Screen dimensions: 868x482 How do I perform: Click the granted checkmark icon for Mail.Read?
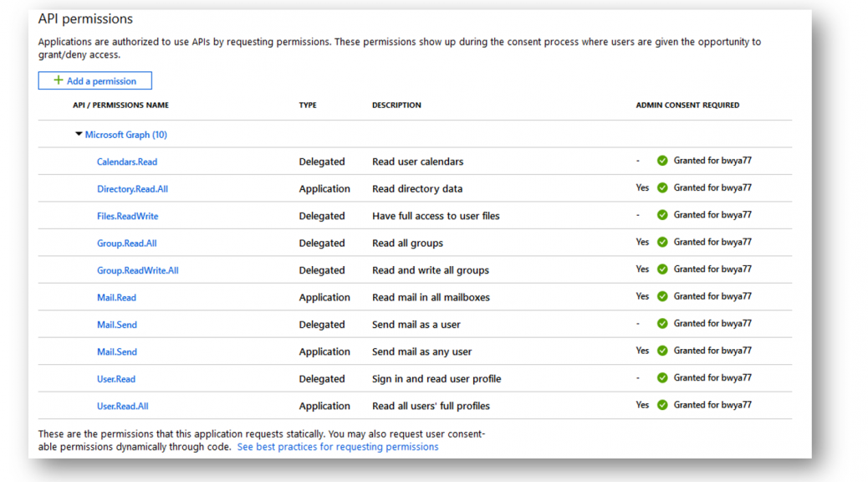tap(662, 296)
